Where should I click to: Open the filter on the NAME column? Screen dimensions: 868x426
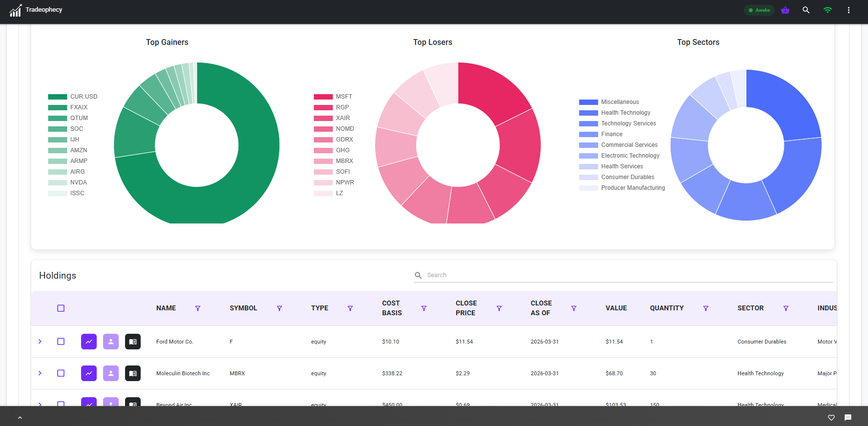[x=198, y=308]
